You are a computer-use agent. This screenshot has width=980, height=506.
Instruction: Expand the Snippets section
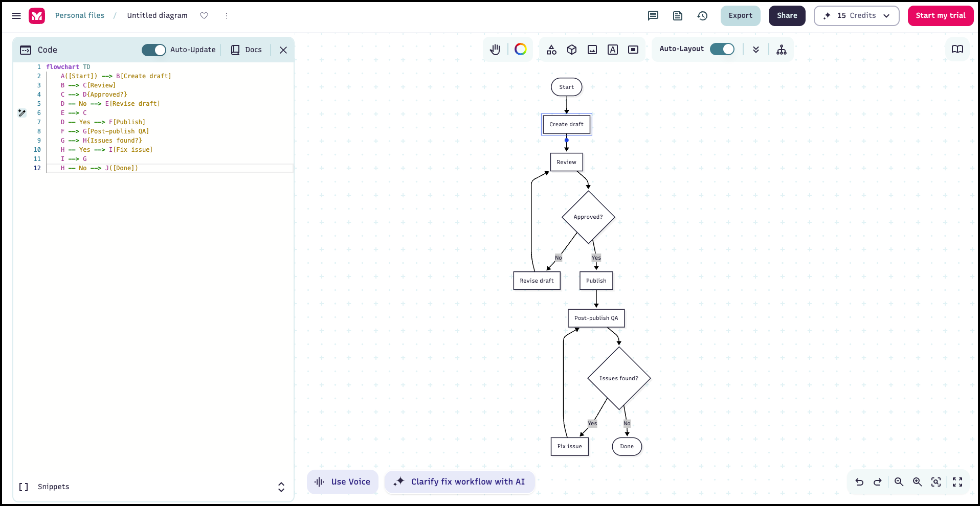[x=281, y=487]
